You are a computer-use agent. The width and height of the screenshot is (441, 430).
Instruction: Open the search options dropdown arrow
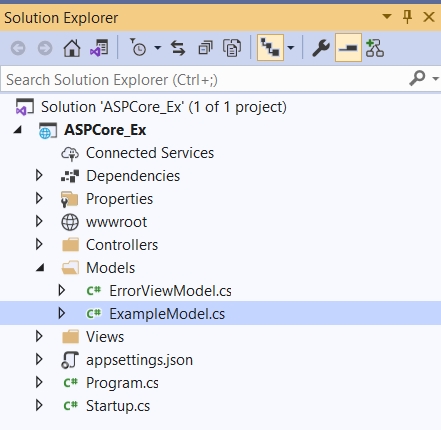[435, 79]
